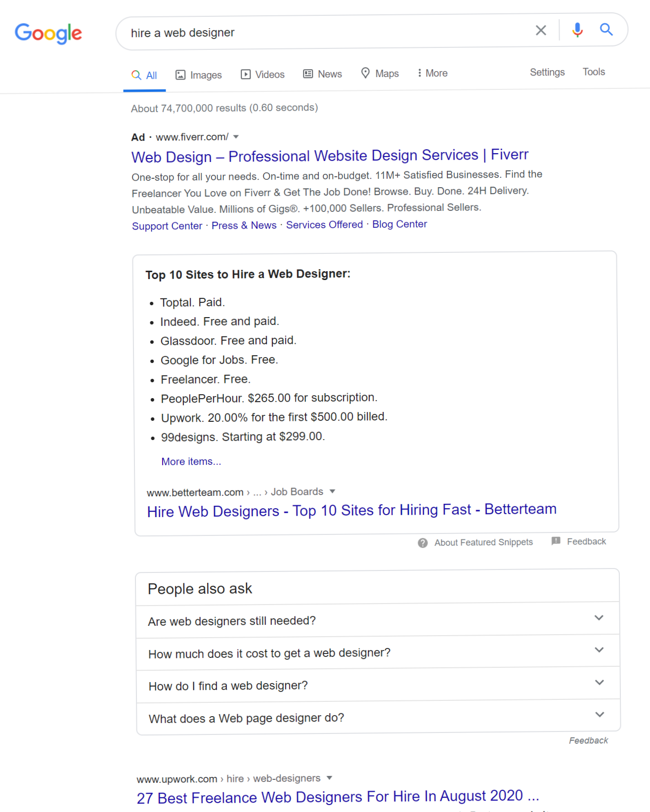Click 'PeoplePerHour. $265.00 for subscription.' item
The image size is (650, 812).
(269, 398)
